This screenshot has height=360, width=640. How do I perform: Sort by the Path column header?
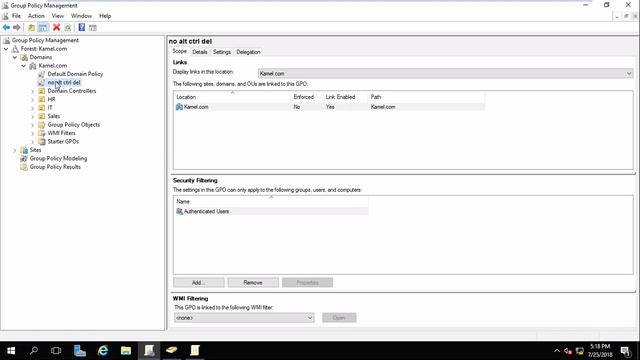point(427,97)
